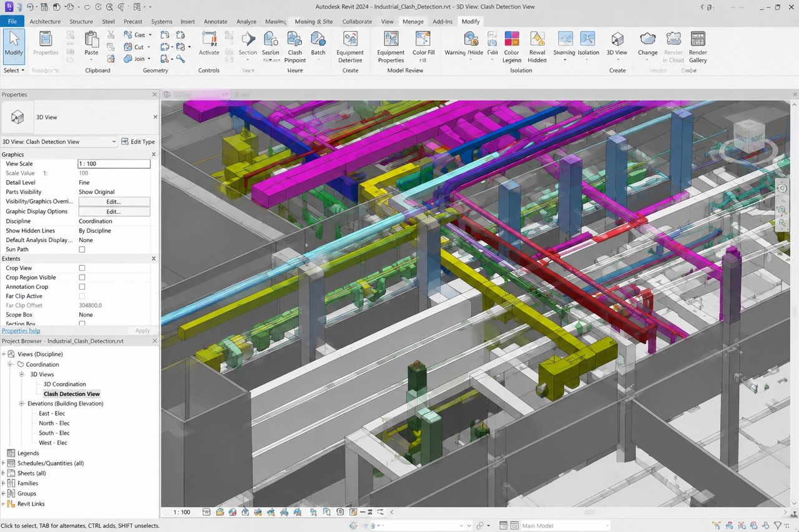Enable the Crop View checkbox
The height and width of the screenshot is (532, 799).
tap(82, 268)
